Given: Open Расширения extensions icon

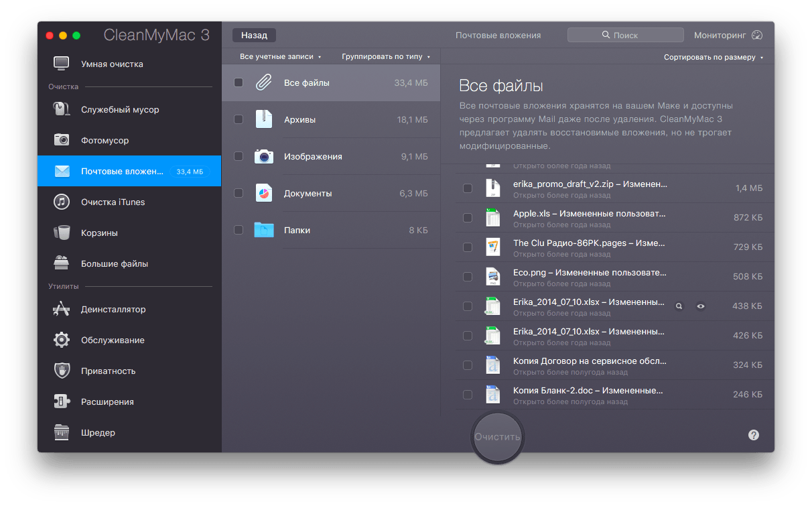Looking at the screenshot, I should (62, 401).
